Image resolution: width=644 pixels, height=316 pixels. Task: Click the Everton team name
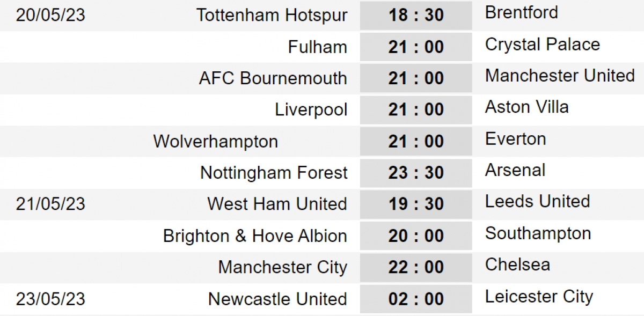(x=515, y=138)
